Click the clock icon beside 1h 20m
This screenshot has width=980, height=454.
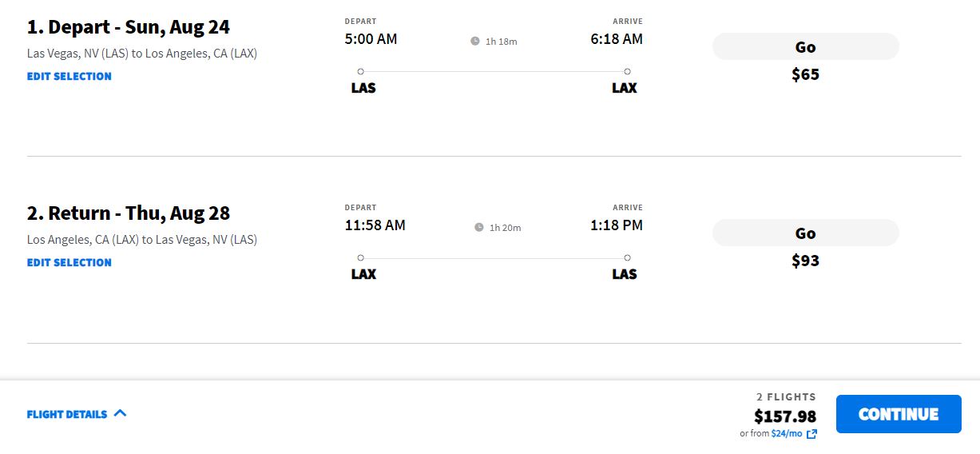(479, 227)
